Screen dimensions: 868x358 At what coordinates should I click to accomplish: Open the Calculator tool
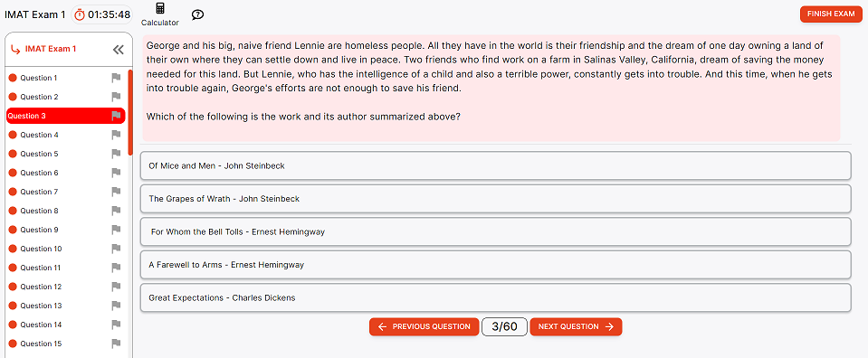[160, 14]
